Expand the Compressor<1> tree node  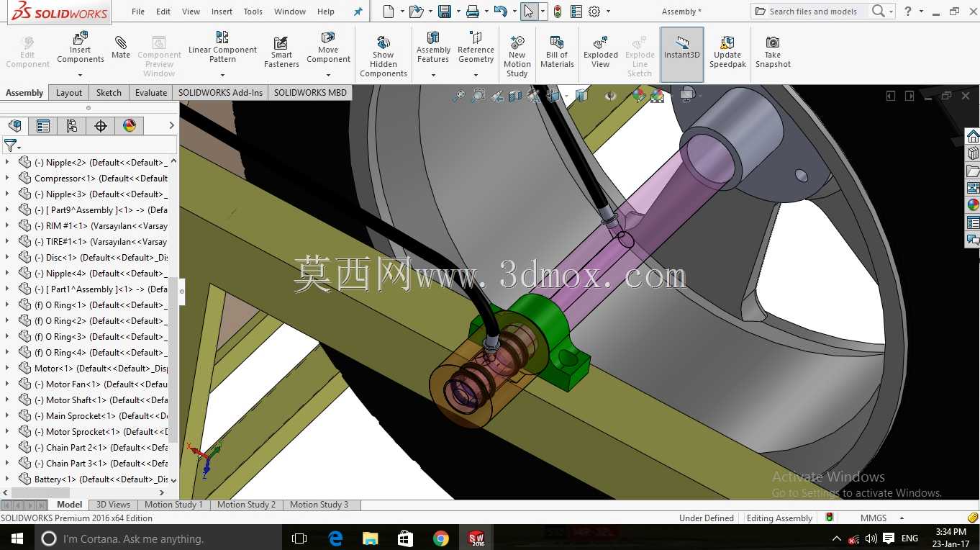[7, 179]
